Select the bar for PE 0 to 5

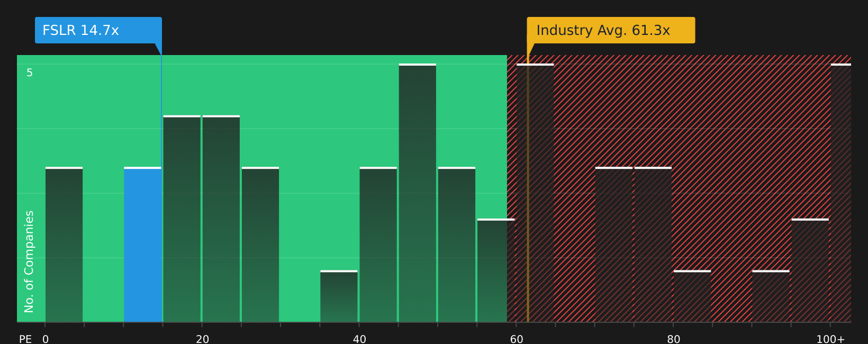tap(64, 245)
